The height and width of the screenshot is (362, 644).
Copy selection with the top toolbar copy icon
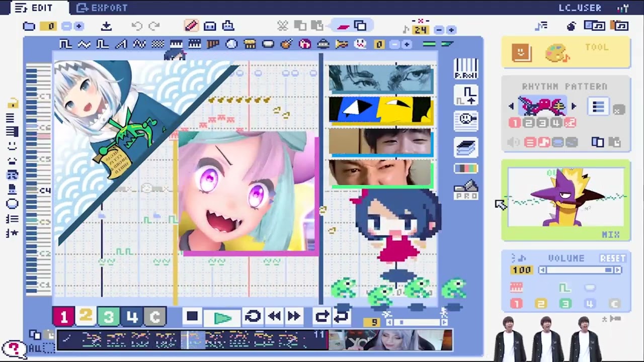pyautogui.click(x=300, y=26)
